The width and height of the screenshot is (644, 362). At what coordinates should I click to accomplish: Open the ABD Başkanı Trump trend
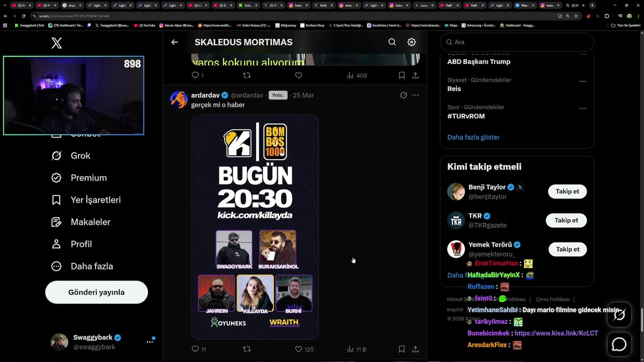(478, 61)
